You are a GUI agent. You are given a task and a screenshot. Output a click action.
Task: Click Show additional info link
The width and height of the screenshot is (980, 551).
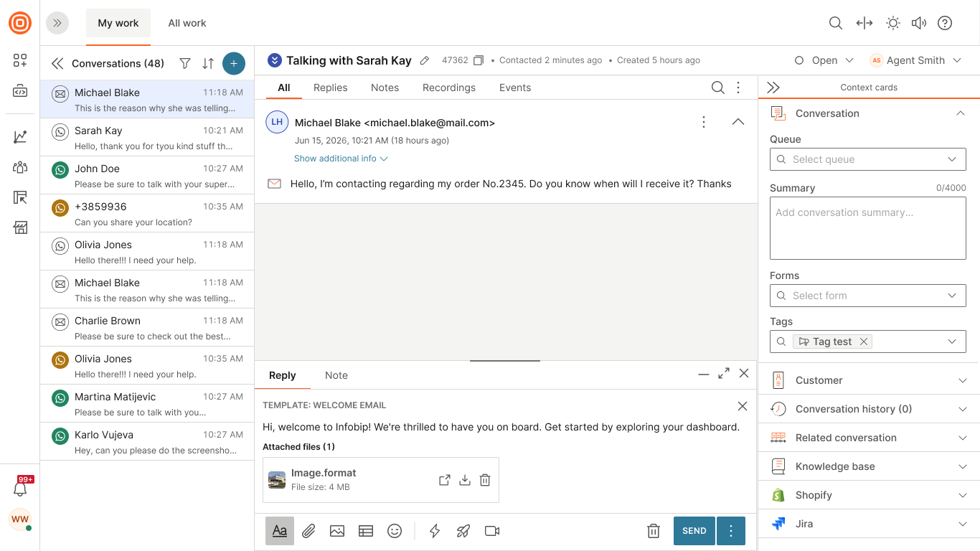pyautogui.click(x=341, y=159)
